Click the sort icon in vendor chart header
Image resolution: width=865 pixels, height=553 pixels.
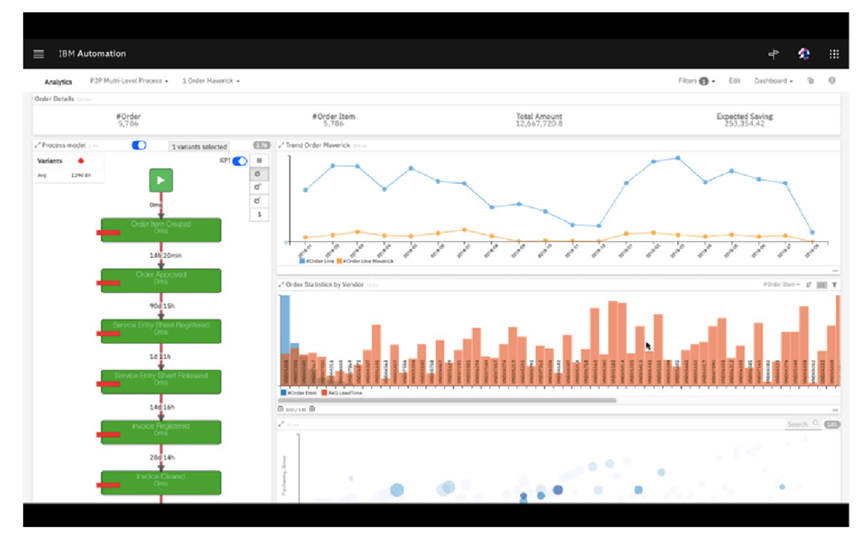[x=809, y=285]
